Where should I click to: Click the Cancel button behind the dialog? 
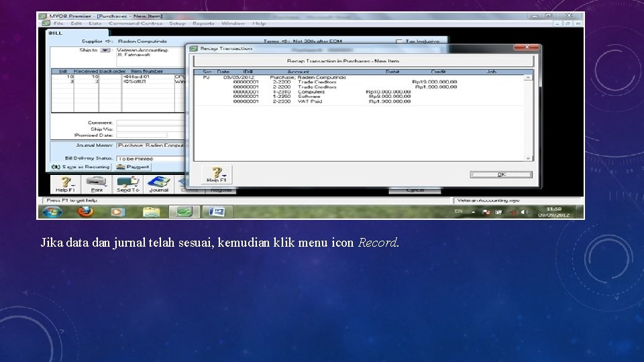click(415, 190)
